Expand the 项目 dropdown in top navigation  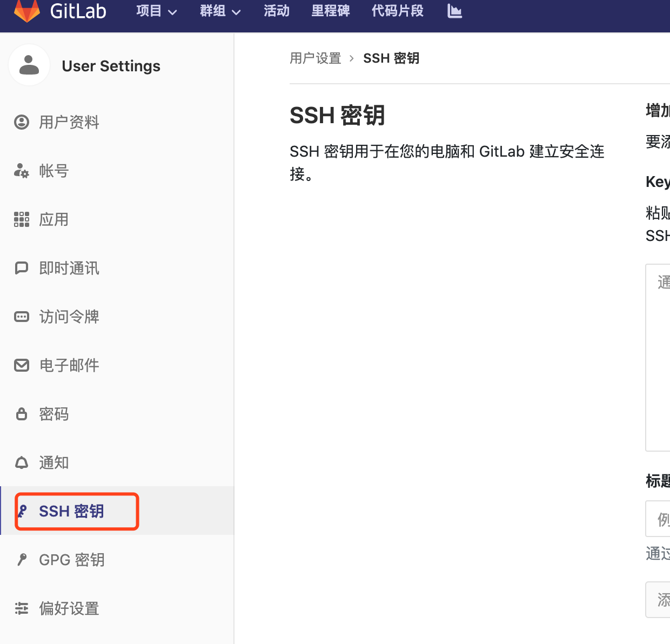tap(156, 11)
